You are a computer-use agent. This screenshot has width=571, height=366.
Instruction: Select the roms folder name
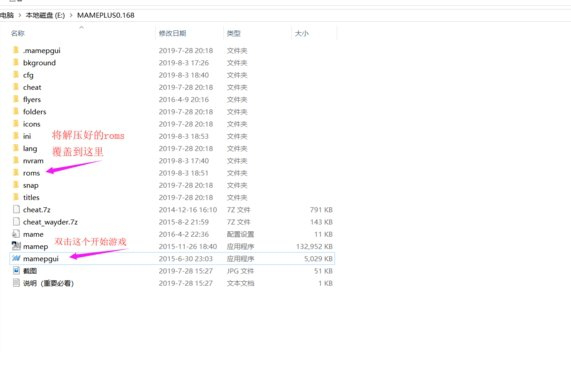[x=31, y=173]
